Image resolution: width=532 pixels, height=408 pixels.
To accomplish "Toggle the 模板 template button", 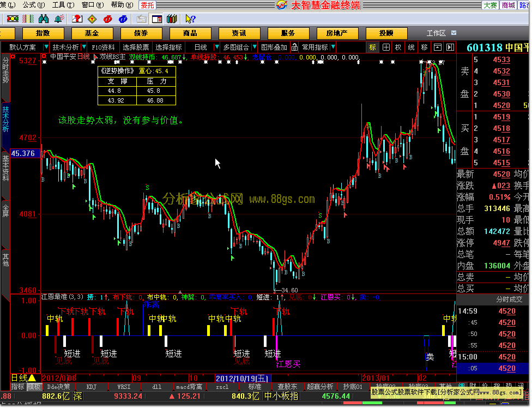I will (x=34, y=387).
